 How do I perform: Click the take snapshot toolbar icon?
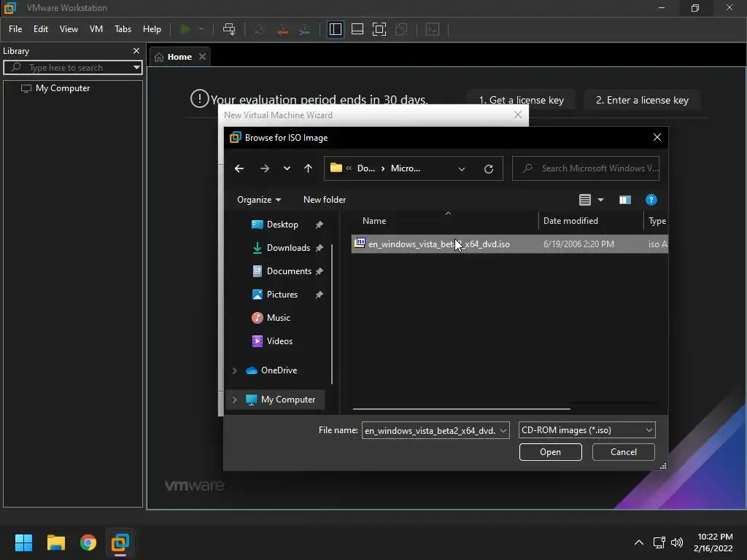(x=259, y=29)
